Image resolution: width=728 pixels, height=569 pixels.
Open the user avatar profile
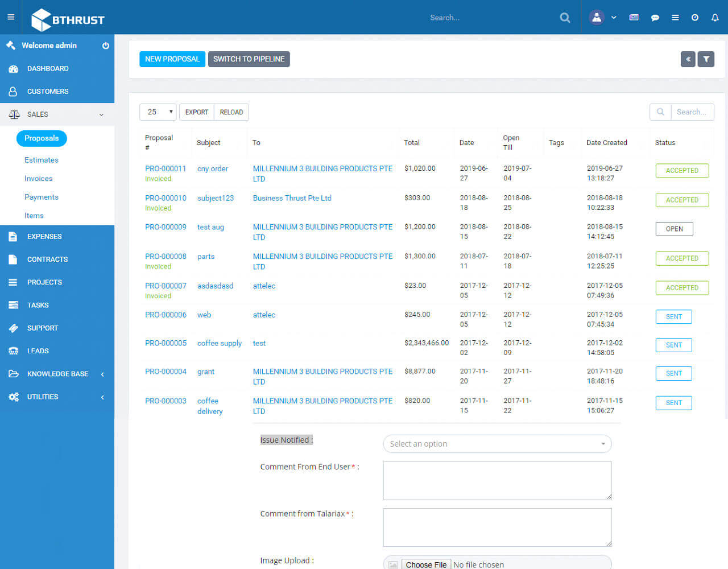pyautogui.click(x=597, y=17)
